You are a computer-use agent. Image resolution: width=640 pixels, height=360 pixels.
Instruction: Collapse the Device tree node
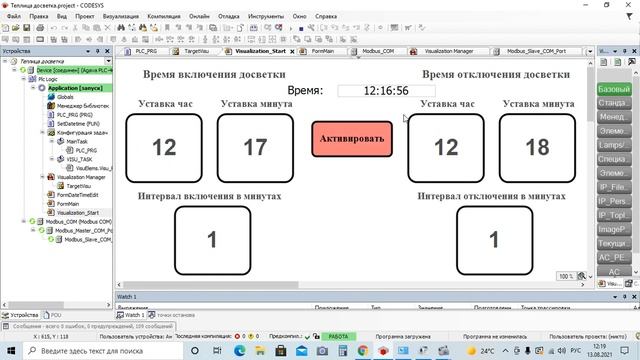14,70
